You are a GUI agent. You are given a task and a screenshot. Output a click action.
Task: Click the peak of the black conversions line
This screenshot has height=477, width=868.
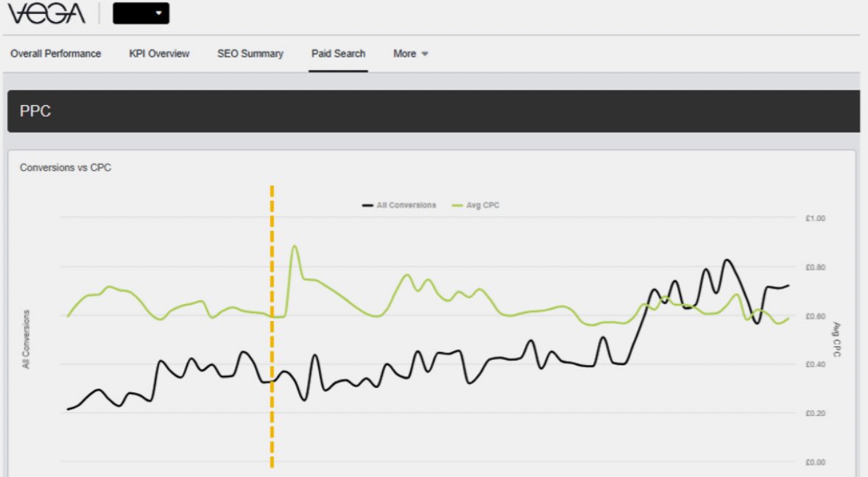(727, 260)
